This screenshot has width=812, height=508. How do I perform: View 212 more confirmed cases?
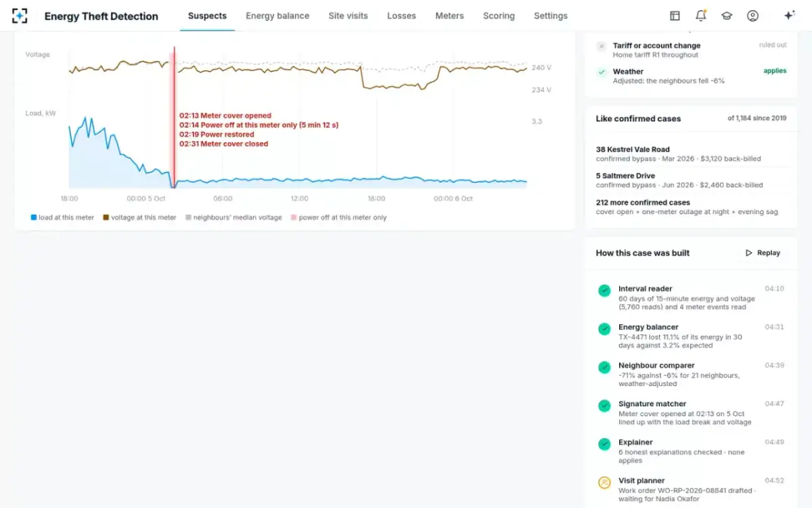coord(691,207)
